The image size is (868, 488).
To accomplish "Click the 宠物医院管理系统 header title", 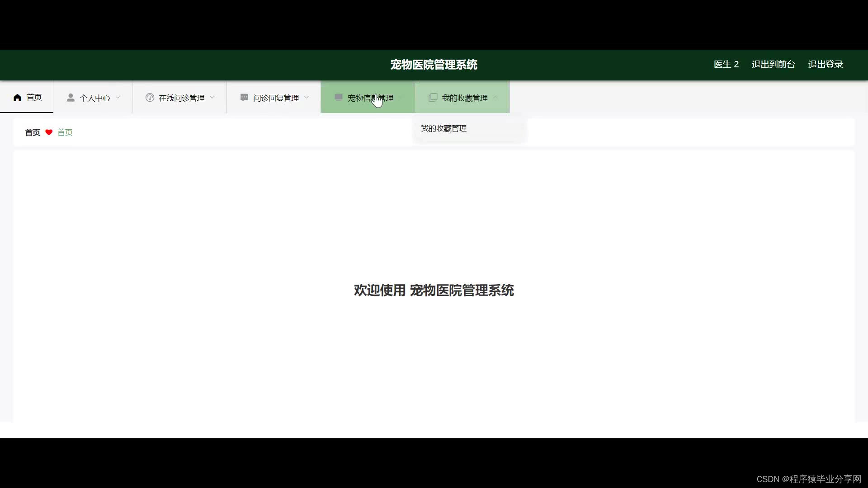I will point(434,65).
